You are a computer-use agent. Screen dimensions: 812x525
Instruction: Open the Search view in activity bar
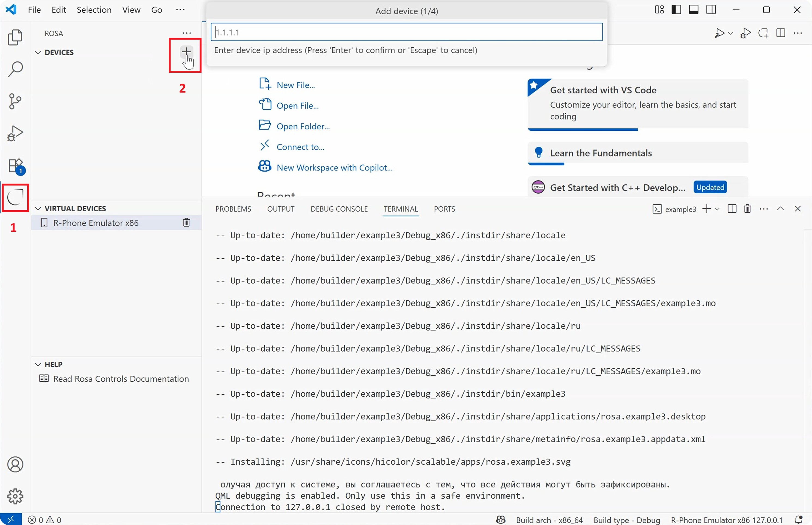click(x=15, y=69)
